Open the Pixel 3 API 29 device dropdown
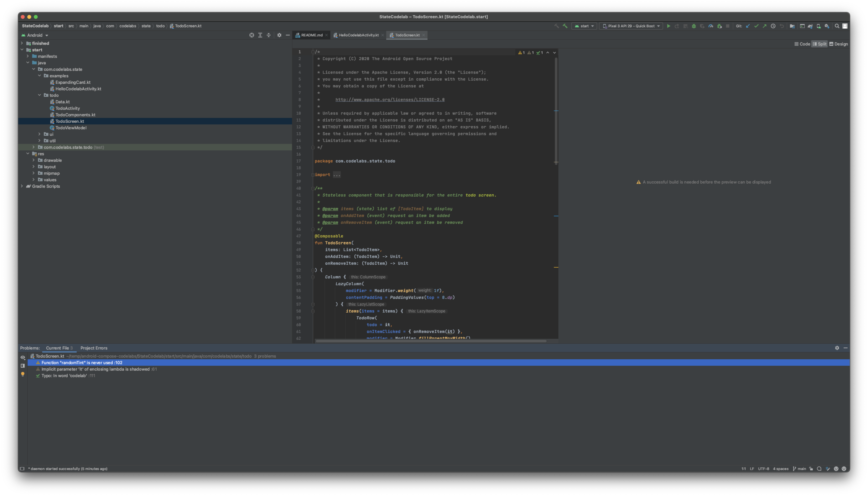The image size is (868, 496). pyautogui.click(x=631, y=26)
